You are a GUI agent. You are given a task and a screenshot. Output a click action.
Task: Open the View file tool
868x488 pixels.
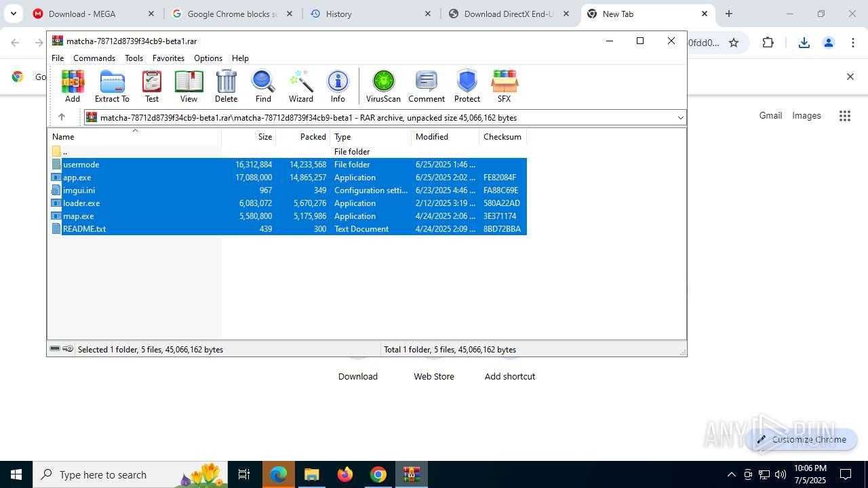(189, 86)
